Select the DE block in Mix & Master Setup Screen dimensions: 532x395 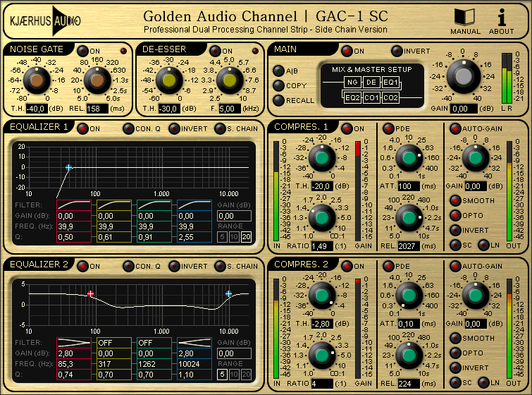pyautogui.click(x=371, y=83)
